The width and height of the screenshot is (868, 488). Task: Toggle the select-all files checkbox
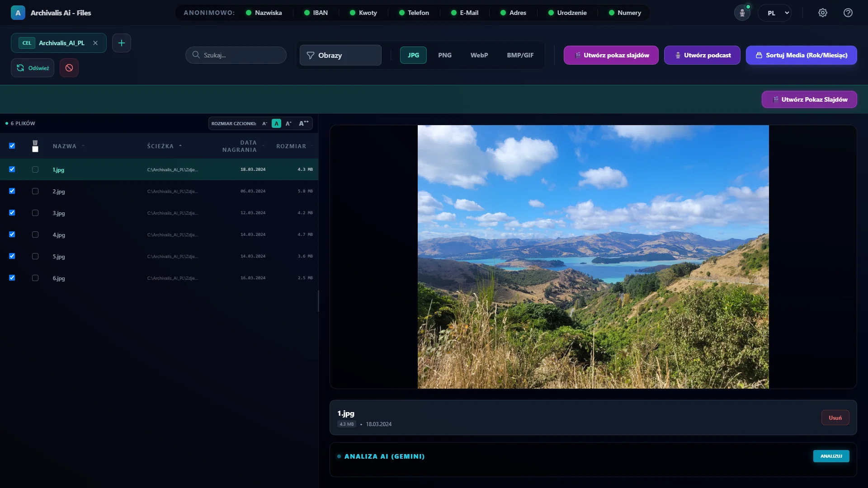(12, 146)
